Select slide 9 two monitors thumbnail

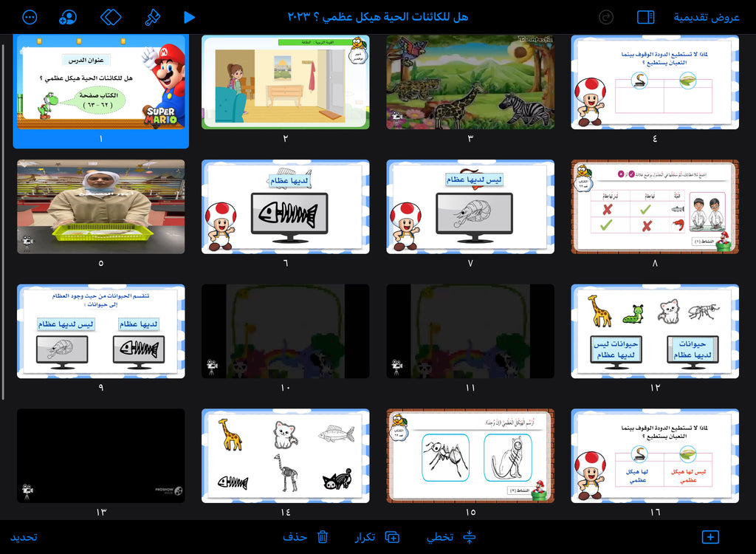(100, 331)
